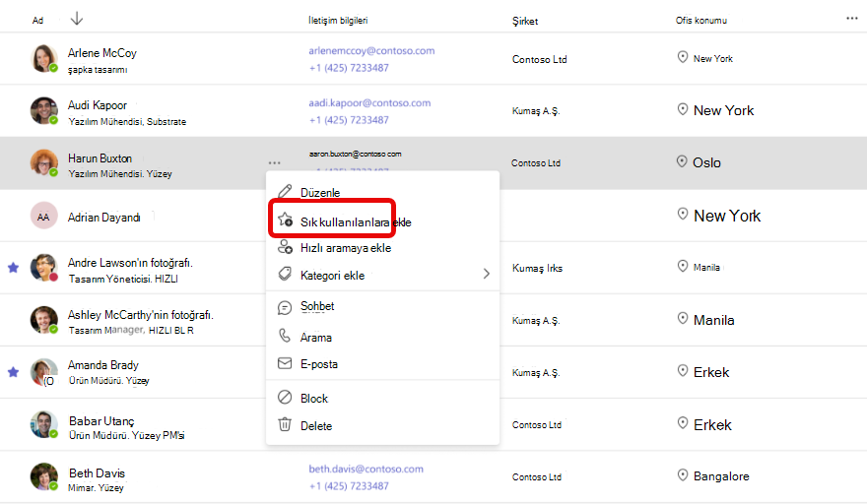Click the envelope icon for E-posta

click(x=285, y=363)
